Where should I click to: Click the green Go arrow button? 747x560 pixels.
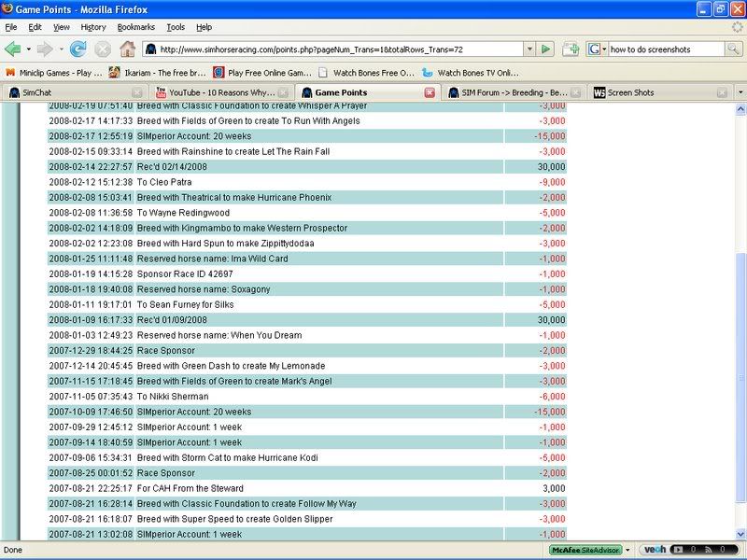coord(547,49)
